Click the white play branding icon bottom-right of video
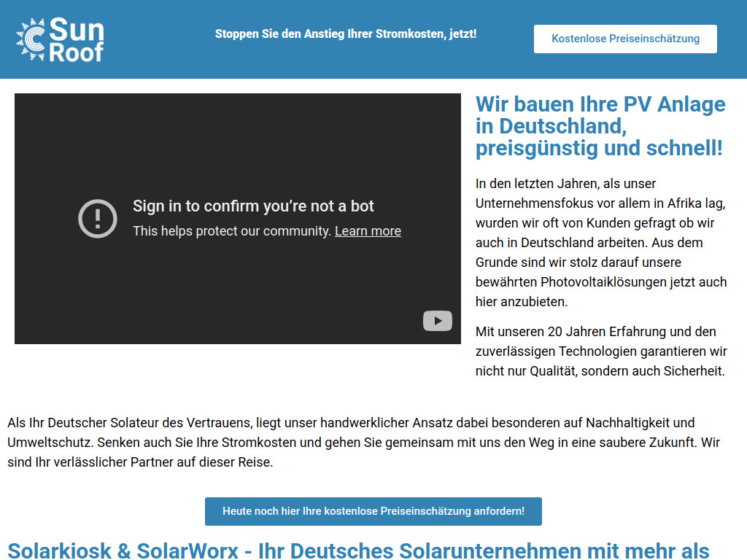The width and height of the screenshot is (747, 560). [x=437, y=320]
